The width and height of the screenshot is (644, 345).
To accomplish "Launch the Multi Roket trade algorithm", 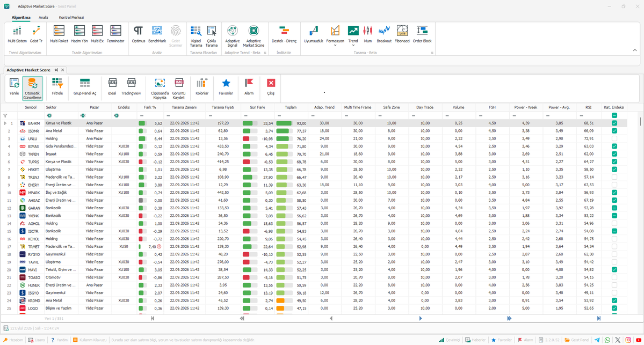I will click(x=59, y=35).
